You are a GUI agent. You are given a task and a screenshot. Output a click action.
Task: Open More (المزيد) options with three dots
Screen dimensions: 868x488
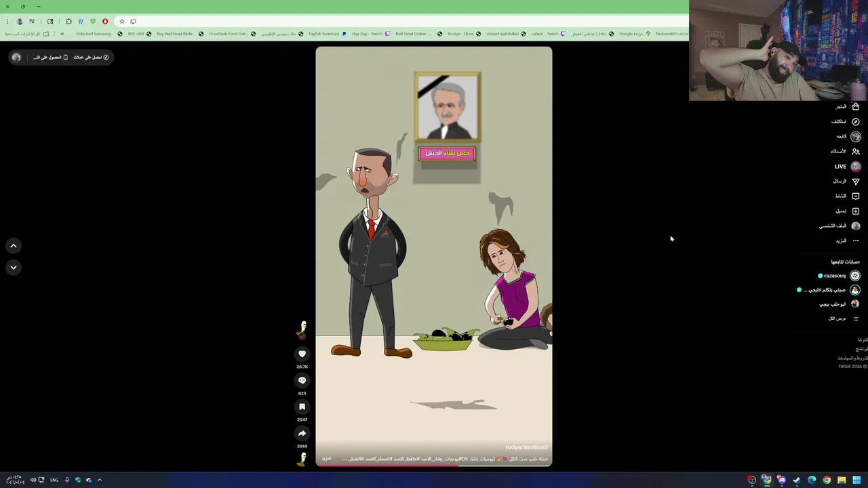tap(847, 241)
